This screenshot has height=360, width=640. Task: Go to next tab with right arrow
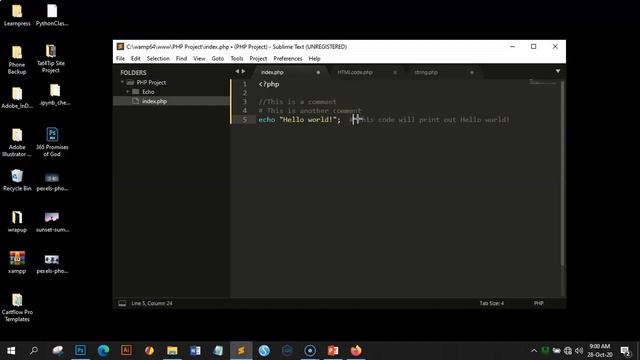click(x=243, y=71)
